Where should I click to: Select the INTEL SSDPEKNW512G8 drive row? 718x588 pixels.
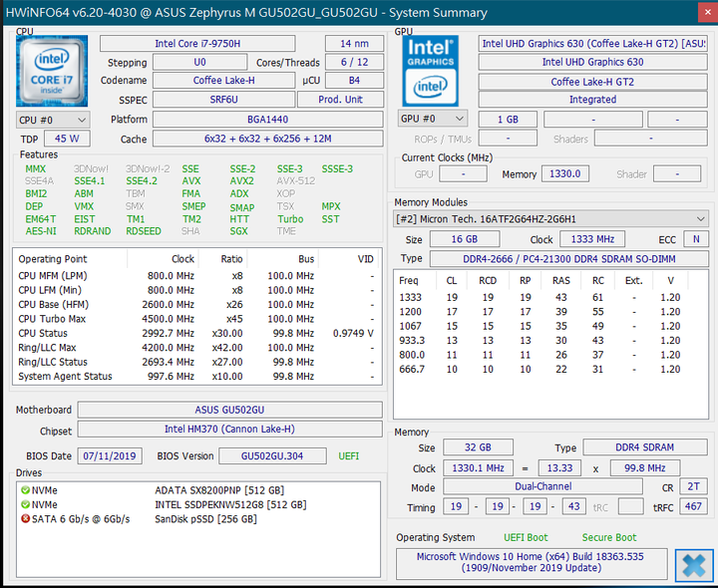click(x=198, y=504)
